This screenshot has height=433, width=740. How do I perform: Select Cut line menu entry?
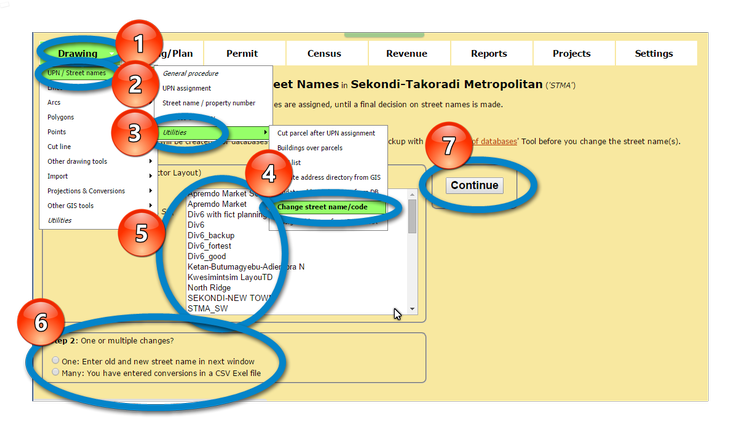point(59,146)
